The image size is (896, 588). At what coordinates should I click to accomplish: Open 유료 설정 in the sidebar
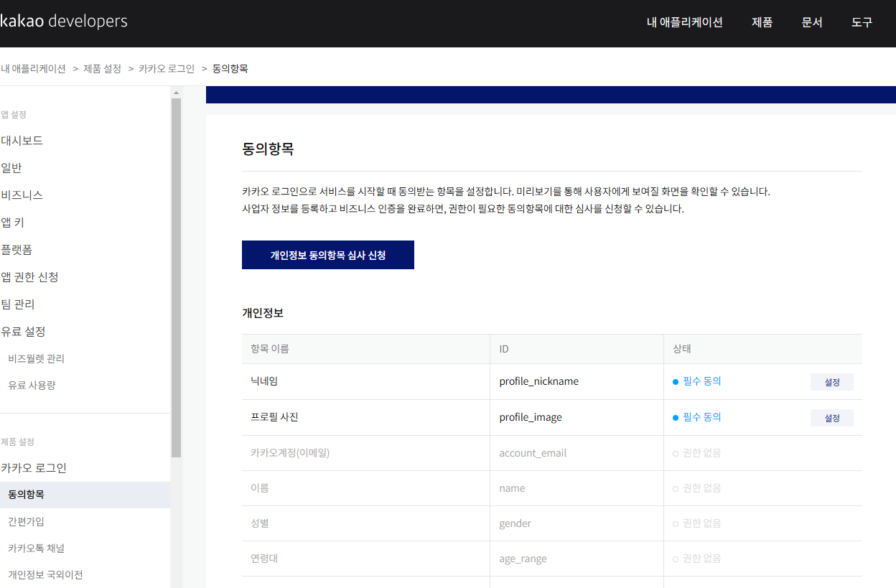tap(23, 332)
